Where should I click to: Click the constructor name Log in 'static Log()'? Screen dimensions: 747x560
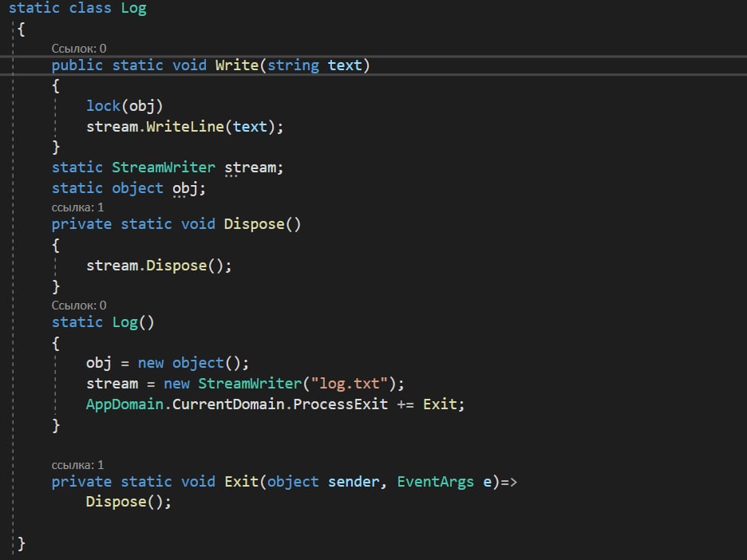click(125, 322)
